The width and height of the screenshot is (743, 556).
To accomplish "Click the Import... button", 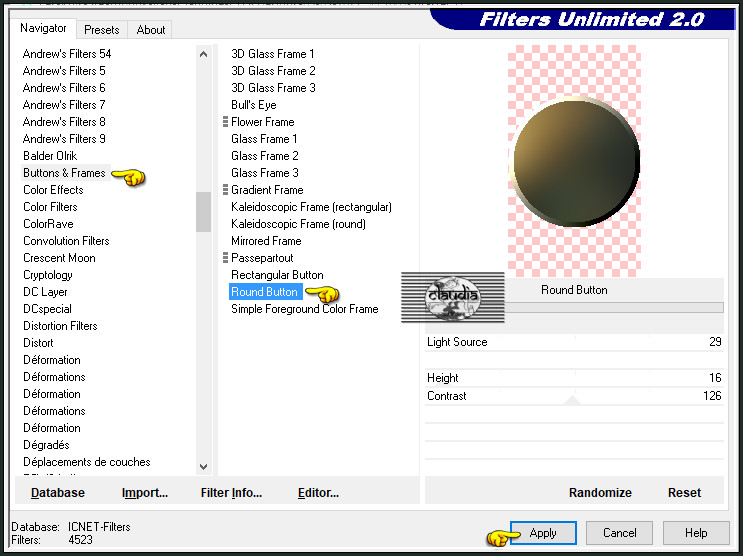I will 145,493.
